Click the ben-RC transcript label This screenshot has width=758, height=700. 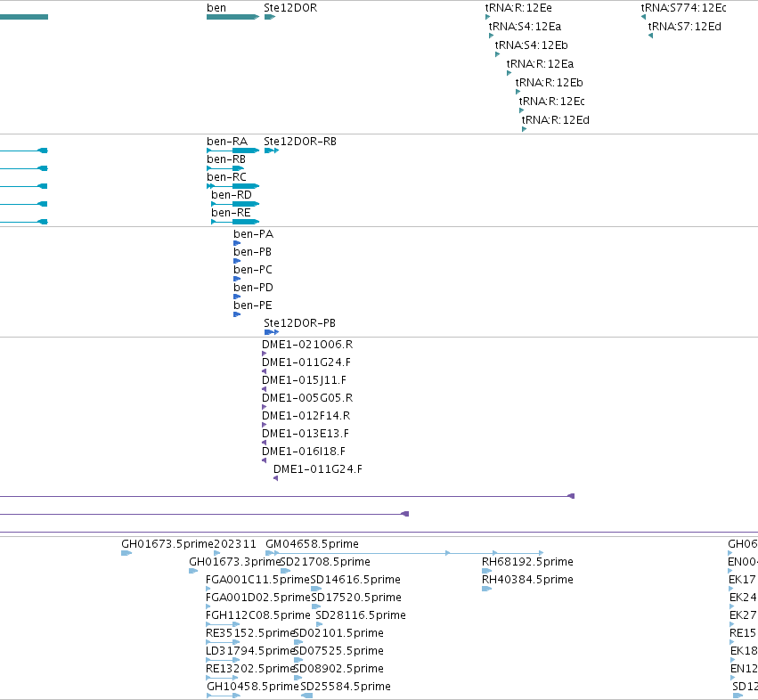226,177
